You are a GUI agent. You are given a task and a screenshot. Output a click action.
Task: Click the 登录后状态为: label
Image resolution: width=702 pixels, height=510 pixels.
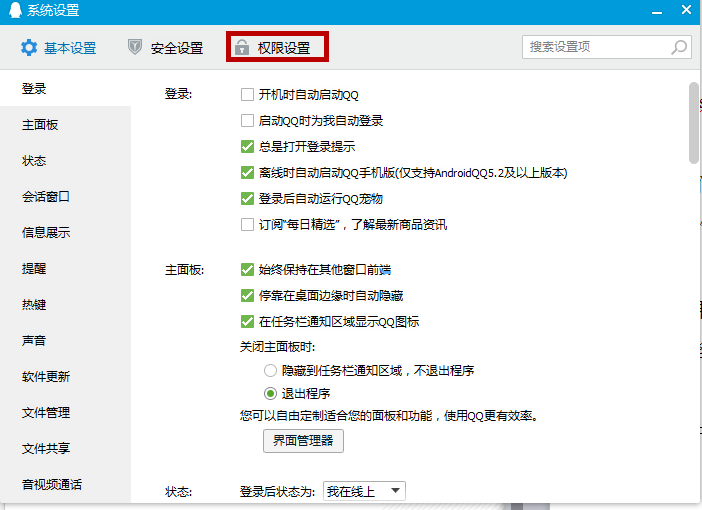pos(278,492)
